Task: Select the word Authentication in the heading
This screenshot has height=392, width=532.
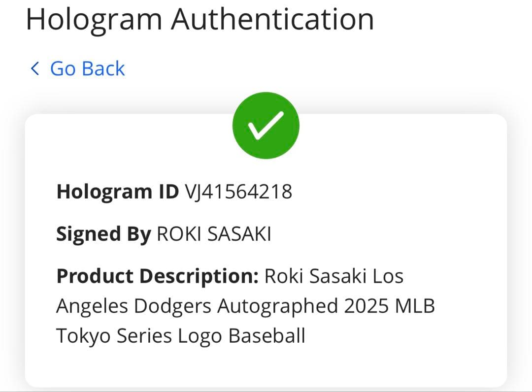Action: point(272,20)
